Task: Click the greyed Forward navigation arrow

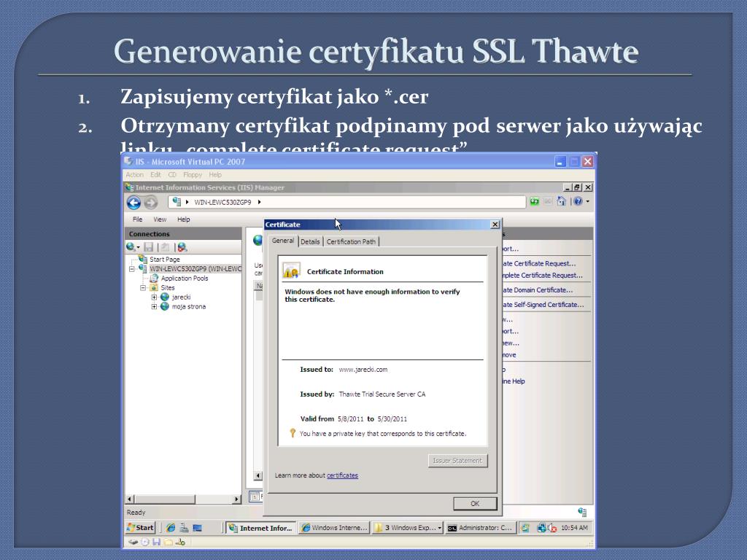Action: click(x=150, y=203)
